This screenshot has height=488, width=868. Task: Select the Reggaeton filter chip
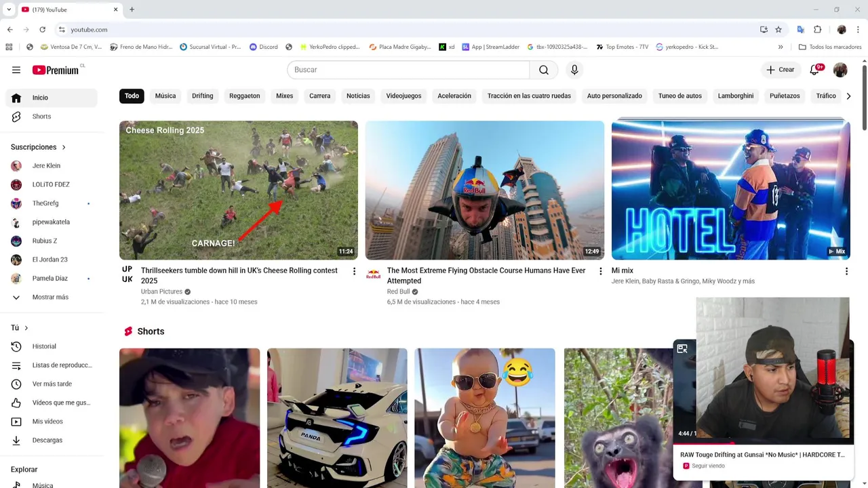click(245, 96)
